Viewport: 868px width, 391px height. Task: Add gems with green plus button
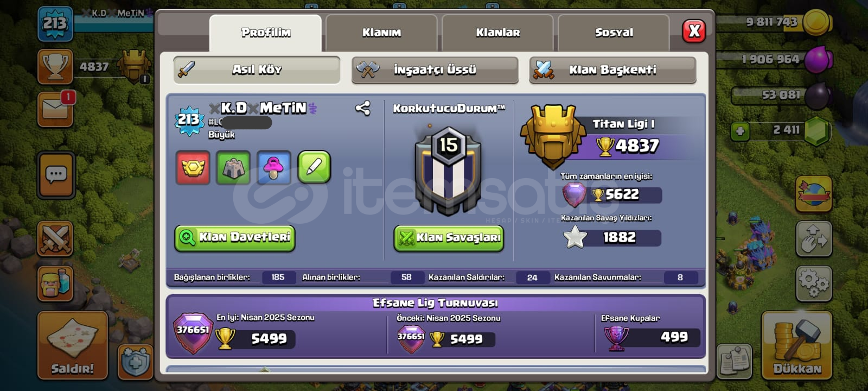coord(740,131)
